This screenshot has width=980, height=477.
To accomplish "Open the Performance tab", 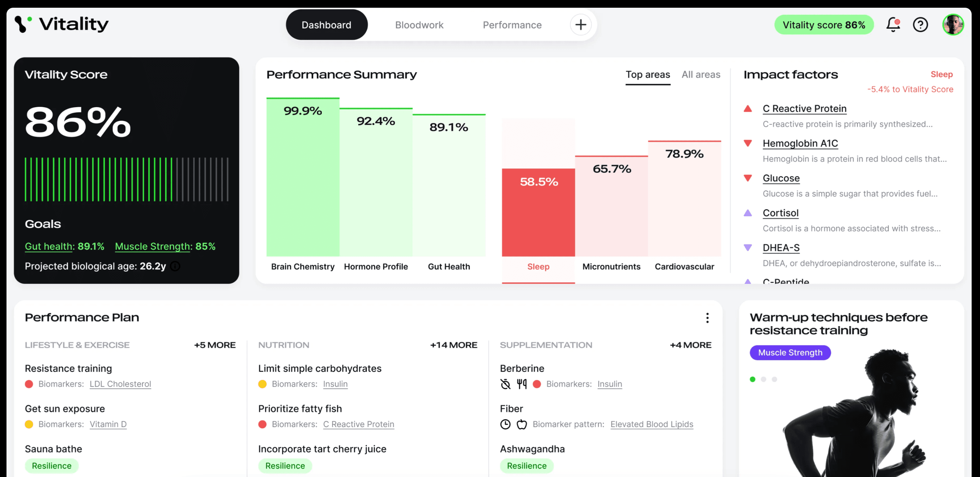I will coord(512,25).
